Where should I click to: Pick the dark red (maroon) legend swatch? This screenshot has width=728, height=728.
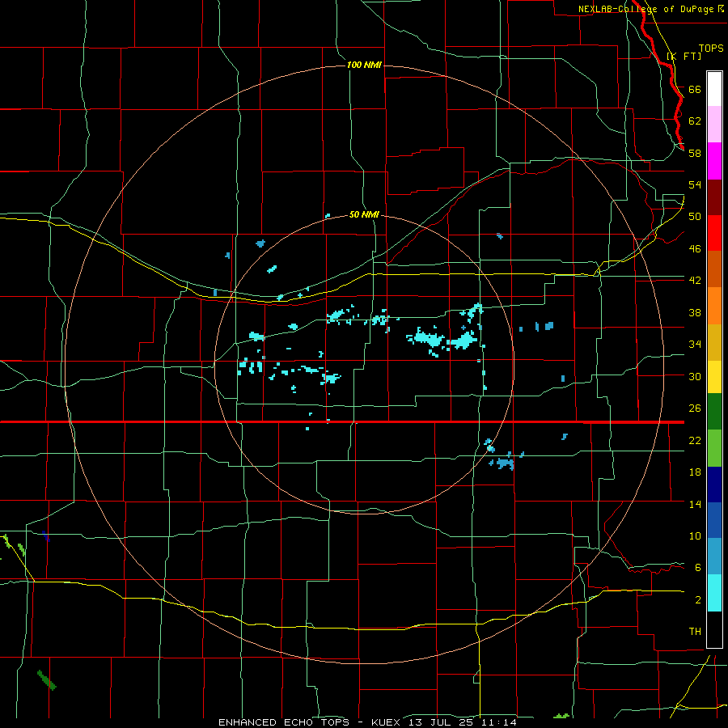tap(714, 197)
